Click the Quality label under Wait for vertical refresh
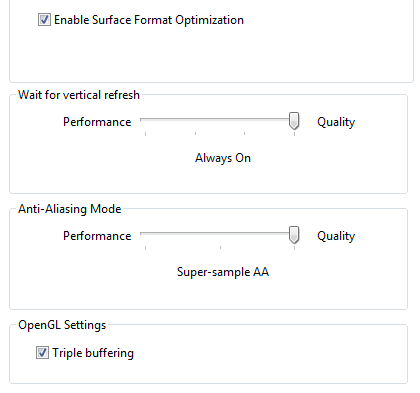420x393 pixels. point(336,122)
